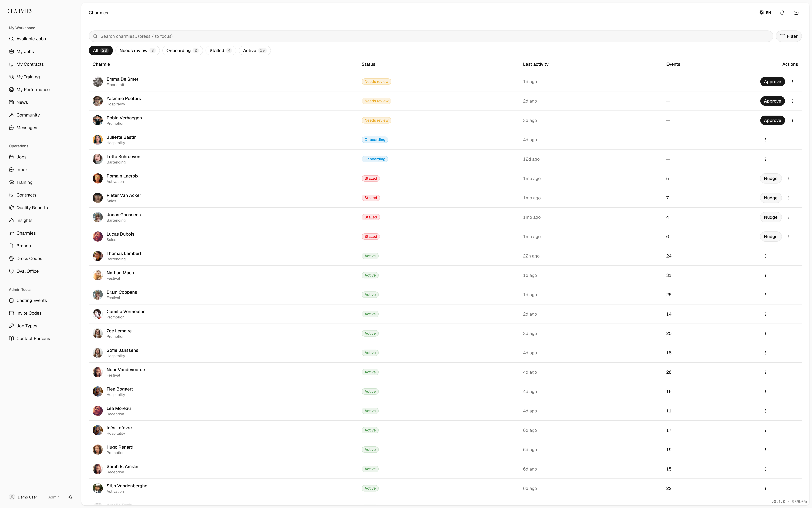Open Messages in sidebar
The image size is (812, 508).
40,128
